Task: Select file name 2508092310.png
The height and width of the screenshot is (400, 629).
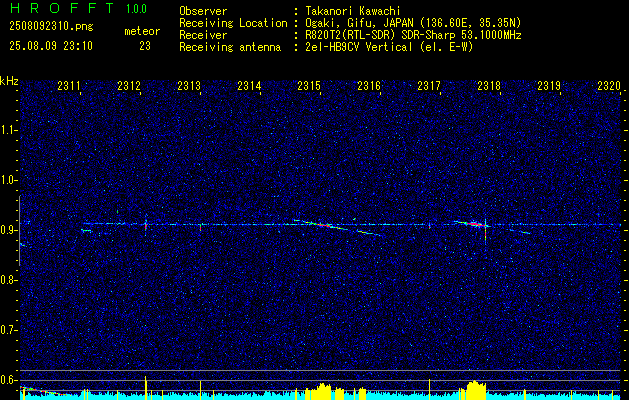Action: coord(51,27)
